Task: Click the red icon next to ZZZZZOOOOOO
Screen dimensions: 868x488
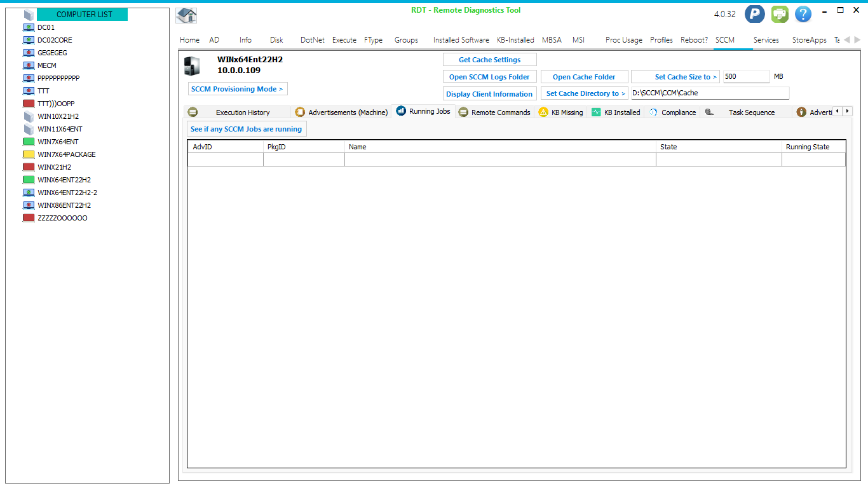Action: pyautogui.click(x=29, y=218)
